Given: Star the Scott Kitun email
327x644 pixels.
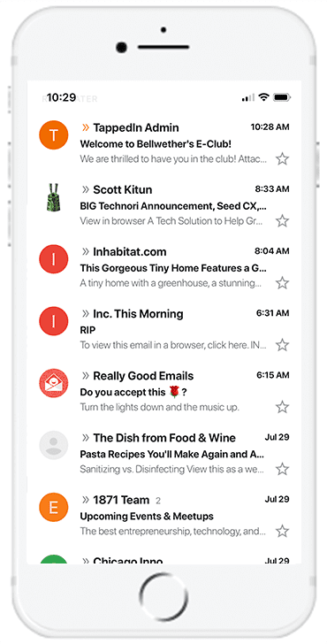Looking at the screenshot, I should click(x=282, y=220).
